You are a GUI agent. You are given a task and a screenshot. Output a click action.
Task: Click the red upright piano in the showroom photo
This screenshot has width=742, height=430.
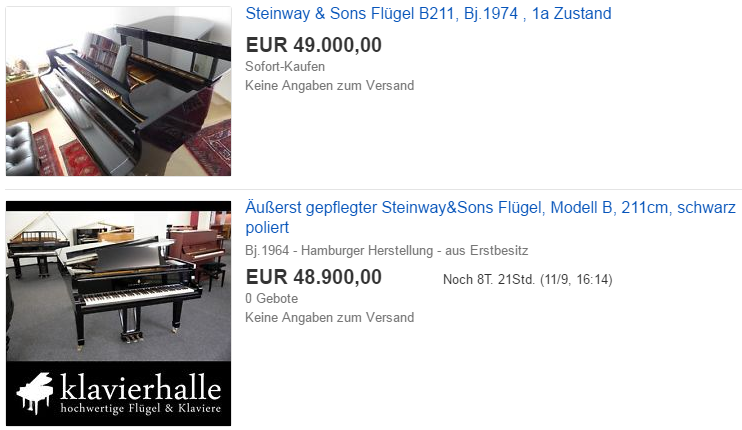pos(197,248)
